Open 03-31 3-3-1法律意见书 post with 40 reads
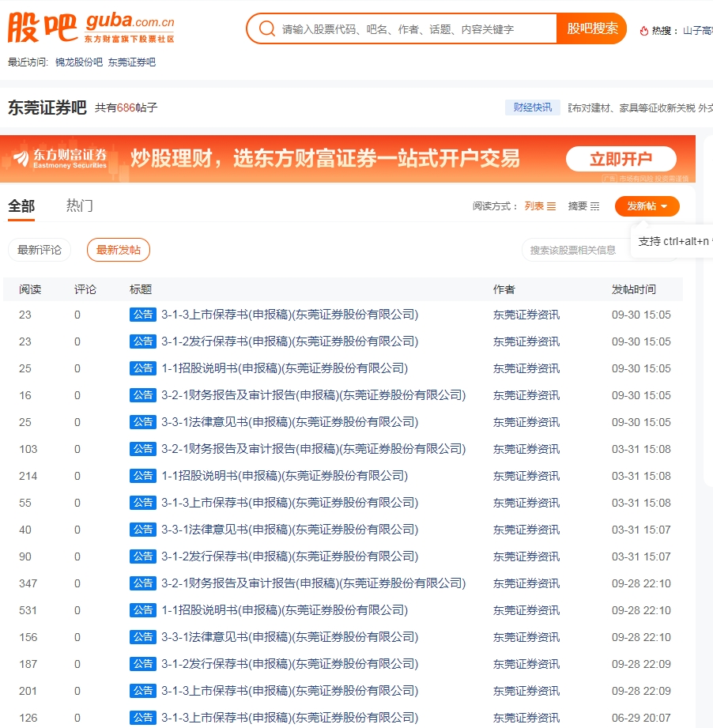The height and width of the screenshot is (728, 713). pos(289,530)
